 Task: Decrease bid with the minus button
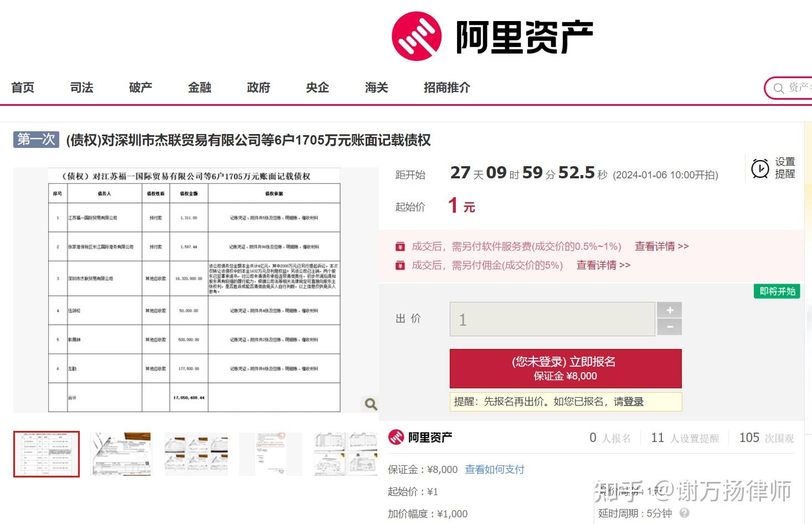[x=669, y=327]
